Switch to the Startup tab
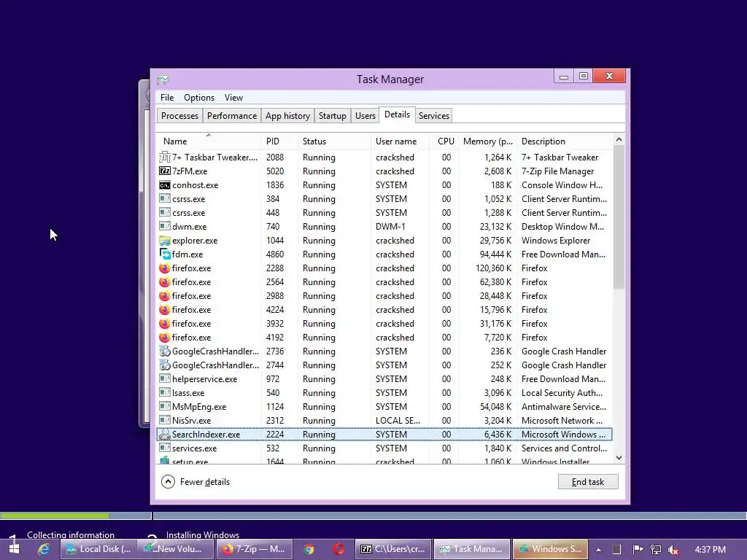The height and width of the screenshot is (560, 747). 333,116
